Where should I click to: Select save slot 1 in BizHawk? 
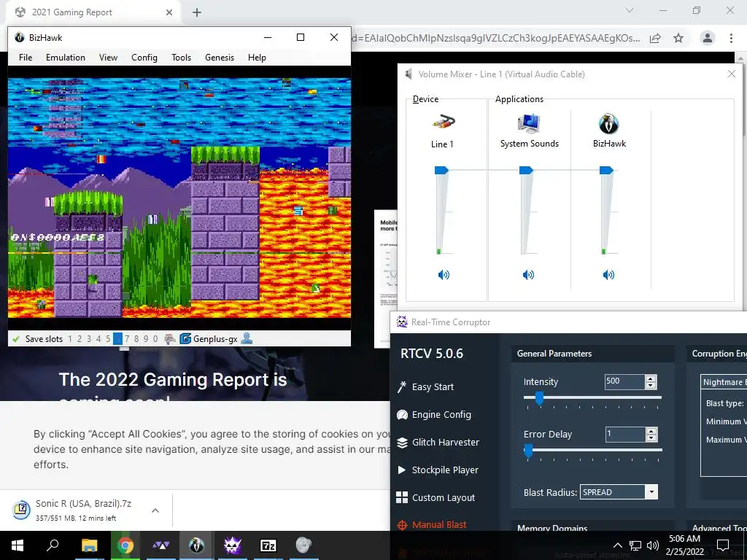(x=70, y=339)
